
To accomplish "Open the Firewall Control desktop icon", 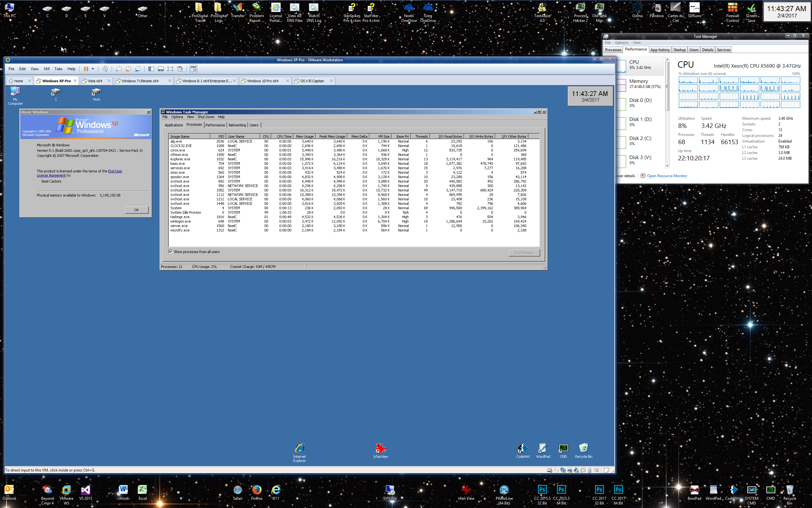I will click(732, 12).
